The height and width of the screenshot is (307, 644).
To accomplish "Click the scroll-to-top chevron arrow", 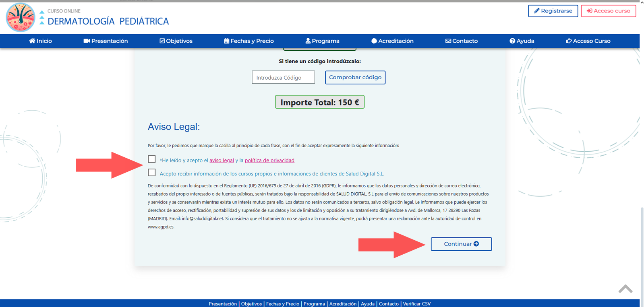I will [x=625, y=289].
